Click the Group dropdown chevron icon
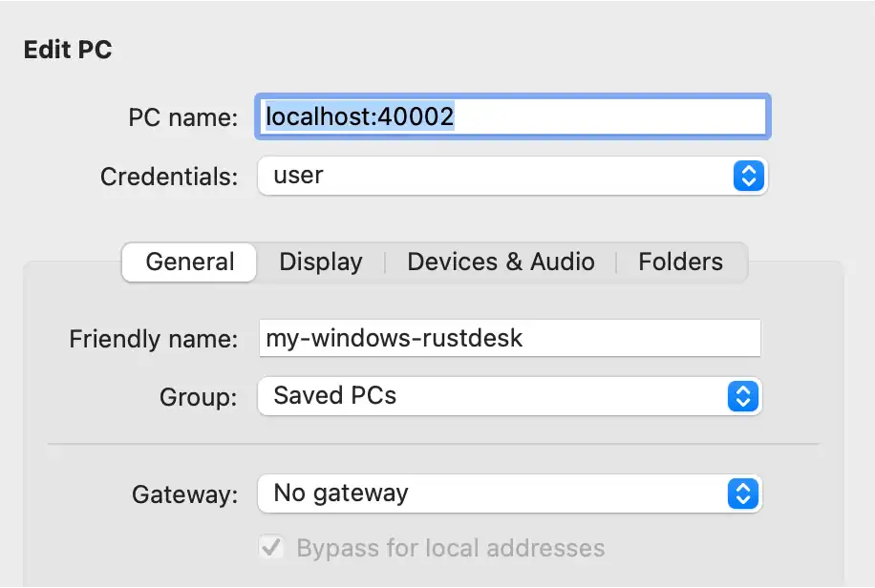This screenshot has height=588, width=875. 742,397
